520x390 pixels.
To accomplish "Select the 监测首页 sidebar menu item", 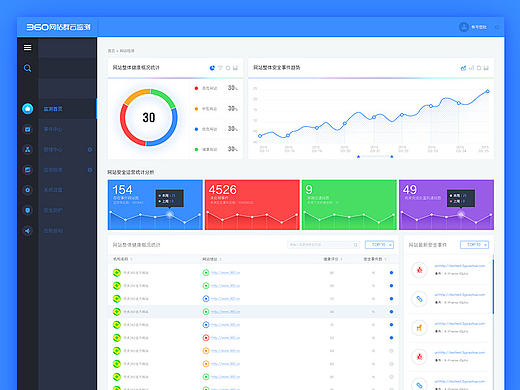I will (53, 109).
